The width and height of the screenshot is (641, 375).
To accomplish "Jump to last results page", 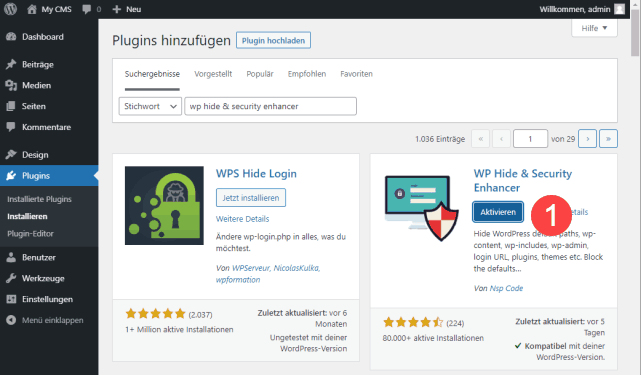I will click(608, 139).
